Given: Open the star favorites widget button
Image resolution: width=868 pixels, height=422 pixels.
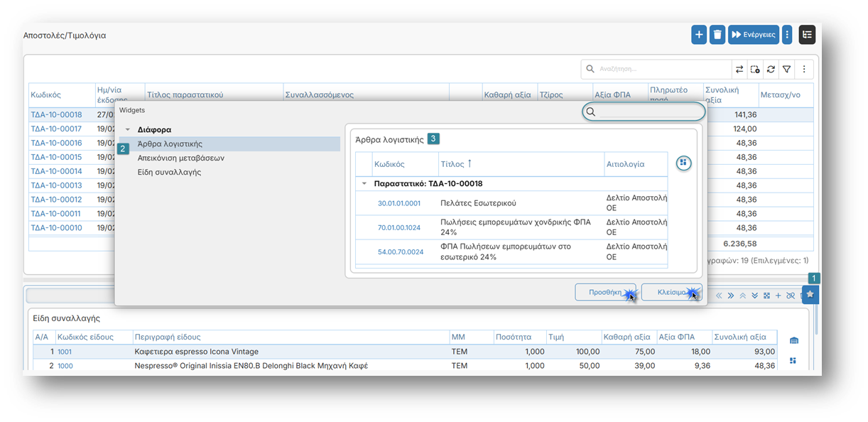Looking at the screenshot, I should 810,294.
